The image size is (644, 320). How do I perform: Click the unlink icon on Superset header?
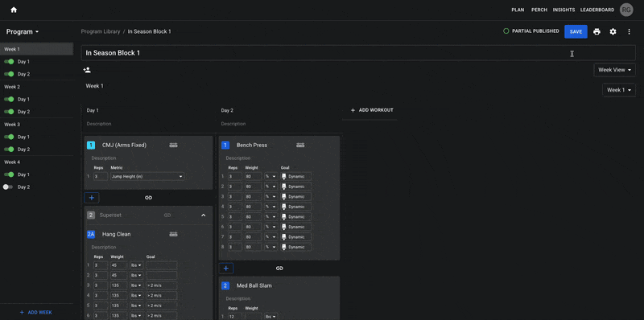click(167, 215)
